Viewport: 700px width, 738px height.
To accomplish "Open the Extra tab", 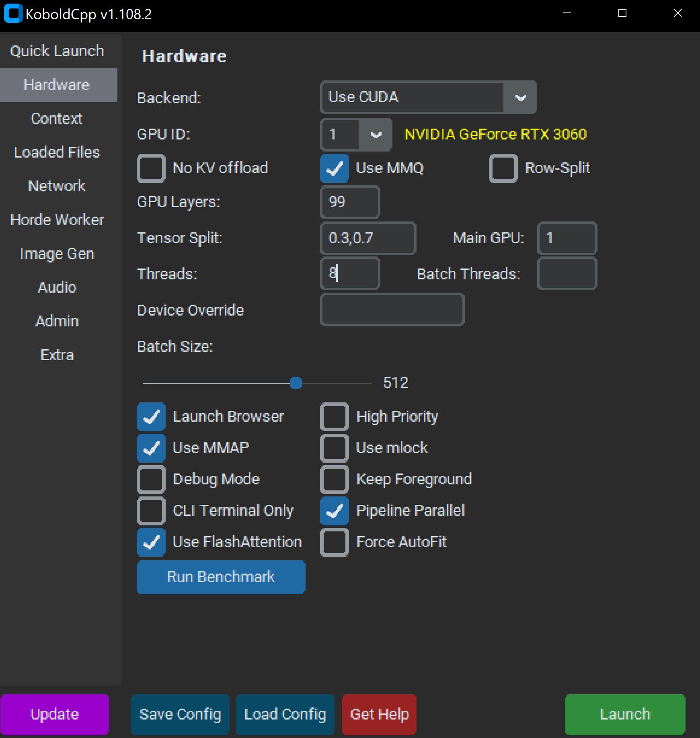I will click(x=57, y=355).
